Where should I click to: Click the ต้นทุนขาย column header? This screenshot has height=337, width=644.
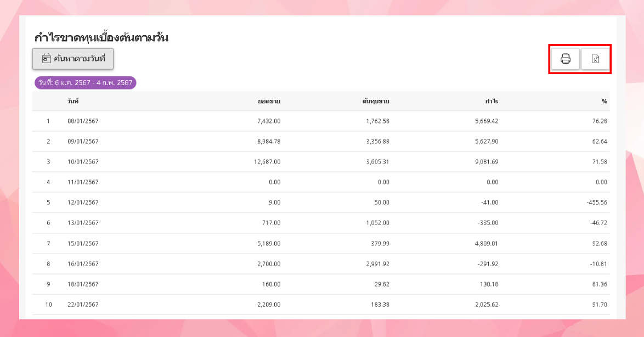[x=376, y=102]
